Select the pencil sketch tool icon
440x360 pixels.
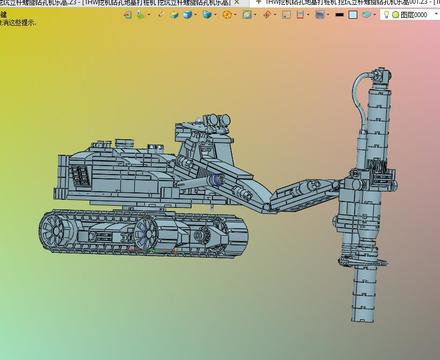click(x=161, y=15)
